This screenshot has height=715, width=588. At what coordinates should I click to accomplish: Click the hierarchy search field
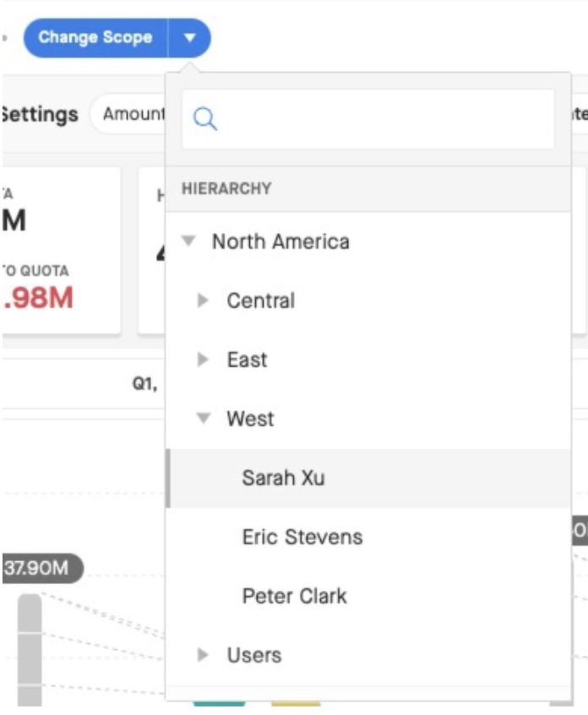click(367, 119)
